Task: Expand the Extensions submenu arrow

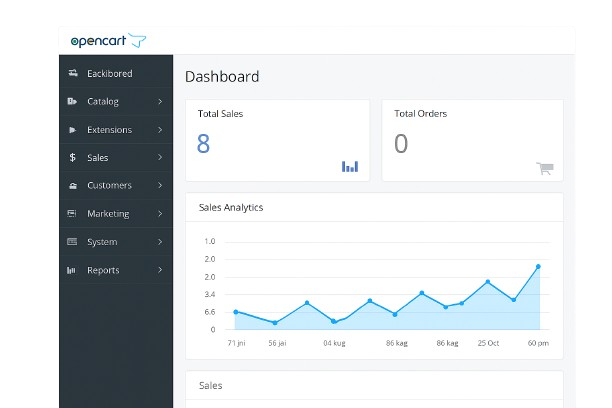Action: tap(160, 130)
